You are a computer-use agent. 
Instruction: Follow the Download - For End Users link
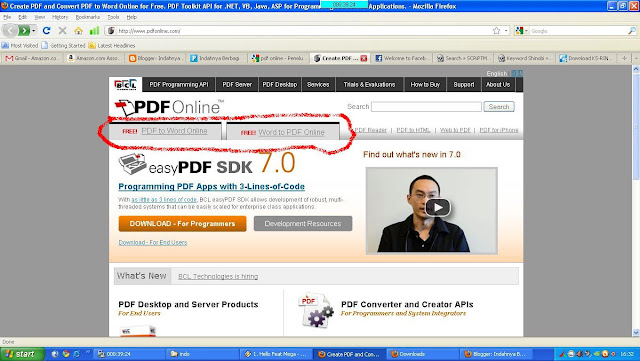click(153, 243)
